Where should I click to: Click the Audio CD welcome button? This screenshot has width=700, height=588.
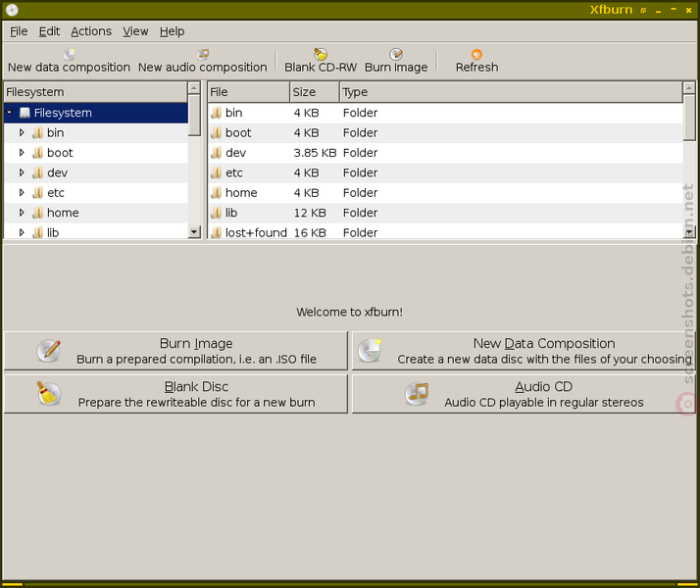pos(524,394)
